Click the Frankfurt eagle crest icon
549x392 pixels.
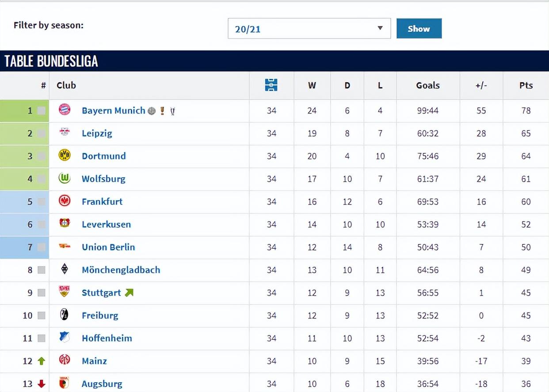pos(65,201)
